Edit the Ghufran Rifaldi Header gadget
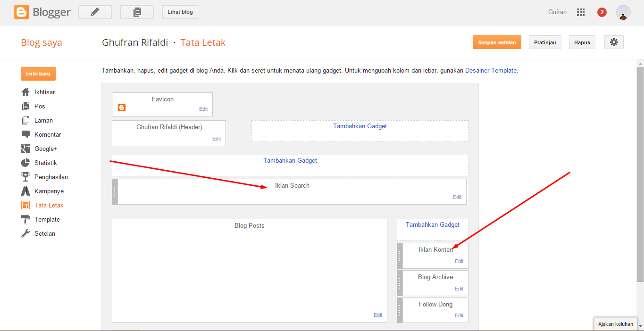Screen dimensions: 644x331 [217, 139]
